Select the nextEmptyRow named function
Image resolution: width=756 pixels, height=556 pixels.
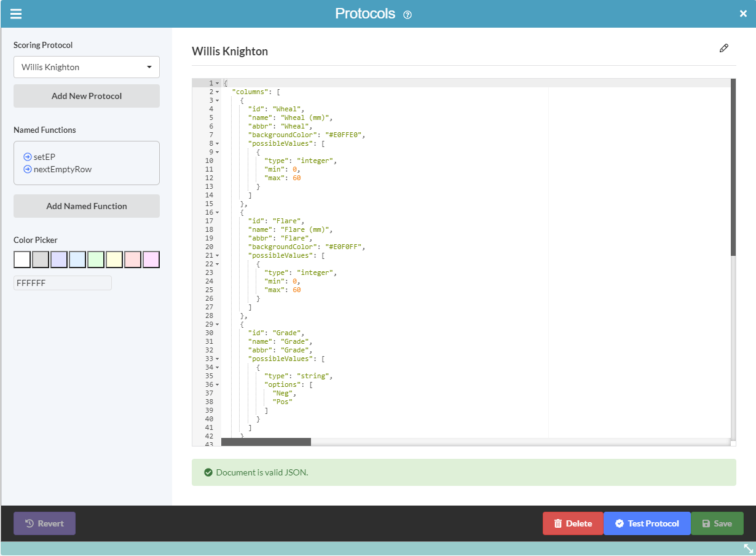(63, 169)
